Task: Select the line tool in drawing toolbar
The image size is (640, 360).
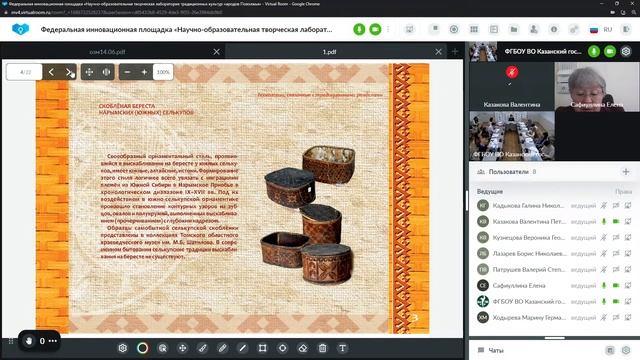Action: coord(242,348)
